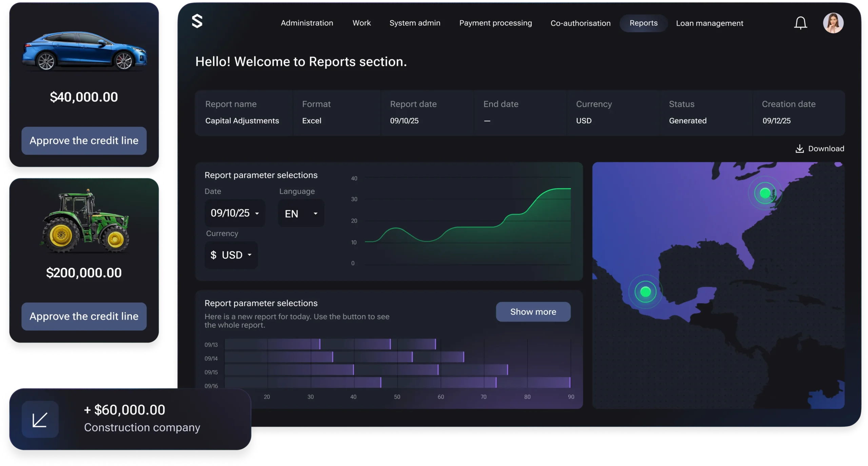Screen dimensions: 868x466
Task: Select the US East Coast marker
Action: [765, 193]
